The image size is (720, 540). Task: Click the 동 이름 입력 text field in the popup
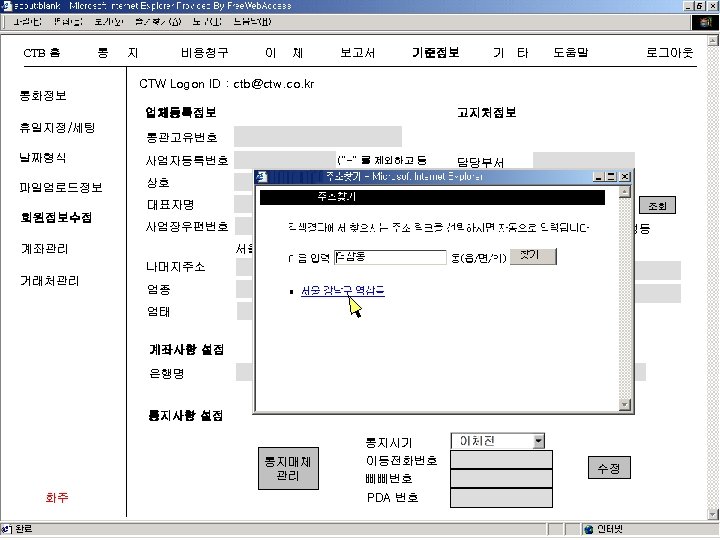[390, 257]
